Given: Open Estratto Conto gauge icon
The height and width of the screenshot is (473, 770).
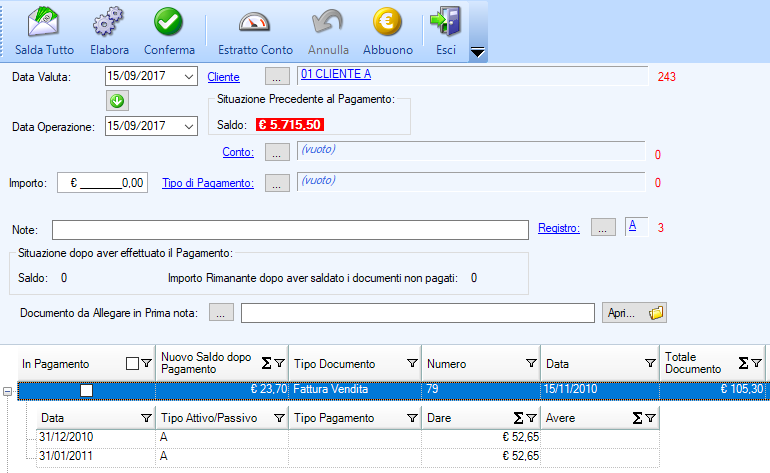Looking at the screenshot, I should tap(255, 22).
